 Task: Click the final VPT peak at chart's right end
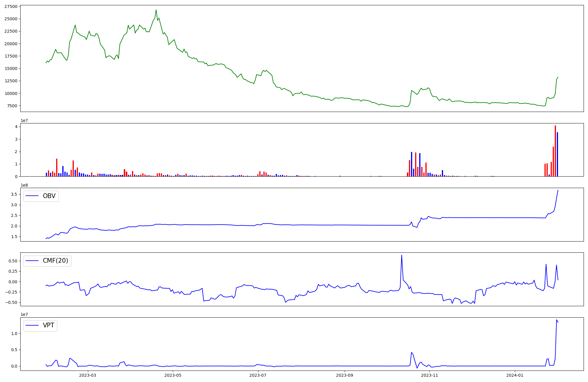pyautogui.click(x=557, y=320)
